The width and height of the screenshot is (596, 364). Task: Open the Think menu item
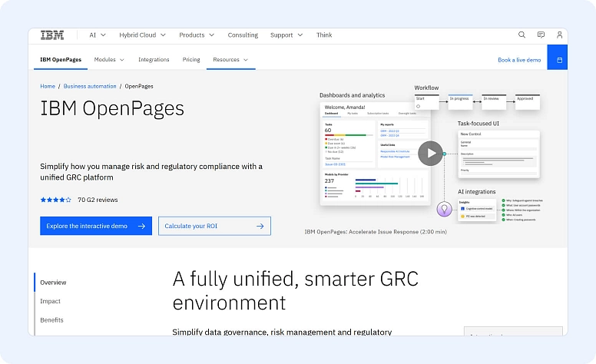324,35
